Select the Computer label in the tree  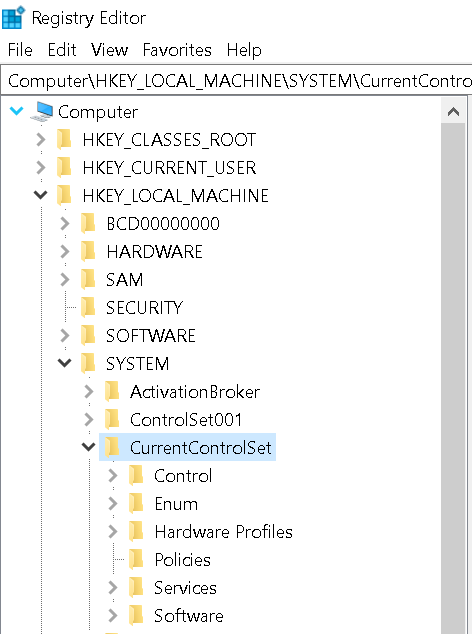pyautogui.click(x=98, y=112)
